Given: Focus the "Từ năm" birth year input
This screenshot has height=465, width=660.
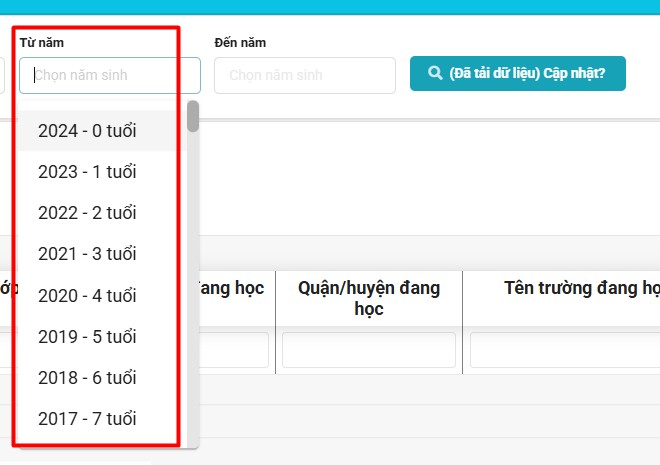Looking at the screenshot, I should 110,75.
